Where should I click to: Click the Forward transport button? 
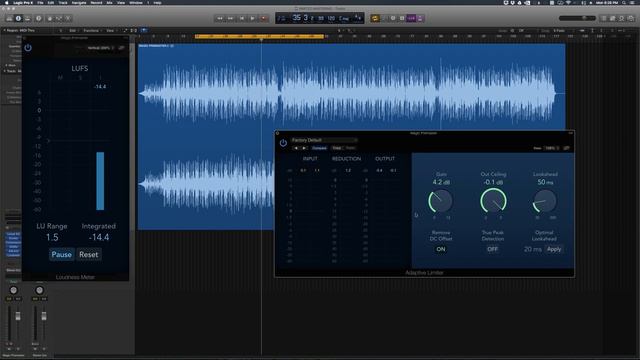click(231, 18)
